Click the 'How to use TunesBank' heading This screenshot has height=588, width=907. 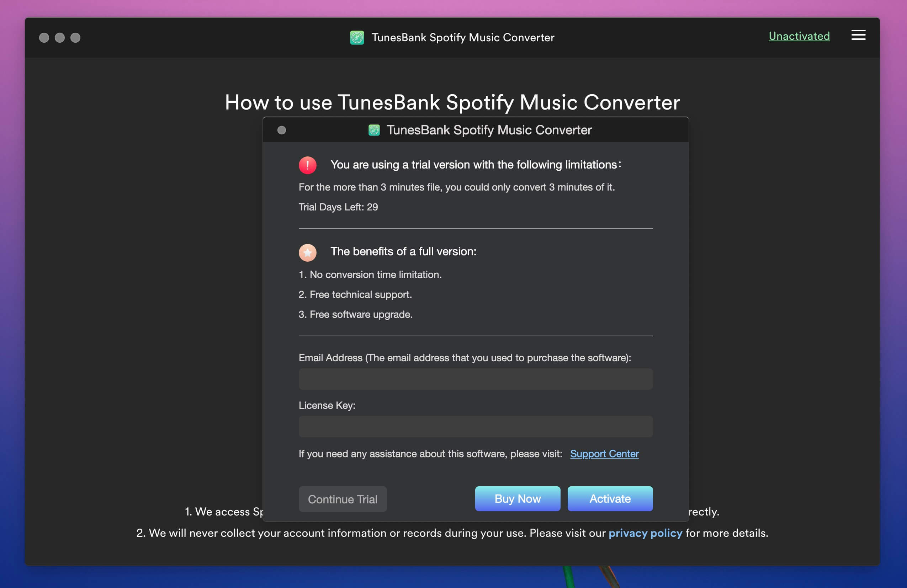point(452,102)
